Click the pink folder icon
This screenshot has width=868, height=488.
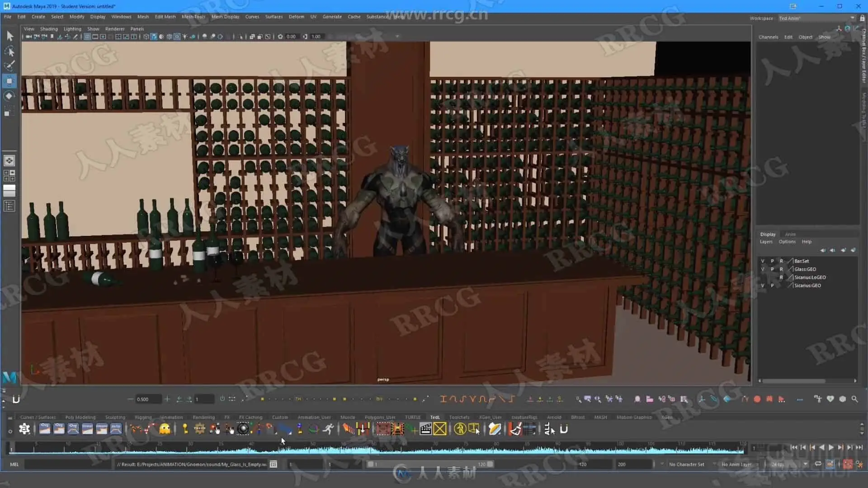click(x=650, y=399)
